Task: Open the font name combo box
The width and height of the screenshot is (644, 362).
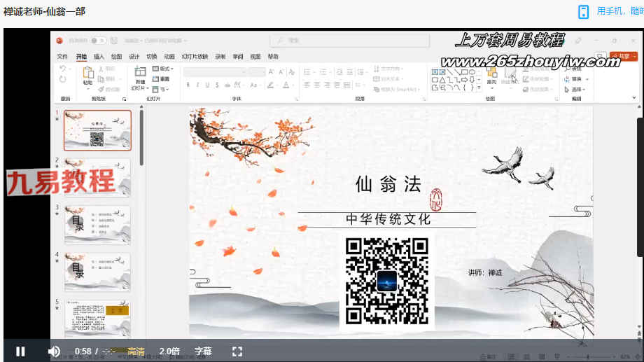Action: [215, 72]
